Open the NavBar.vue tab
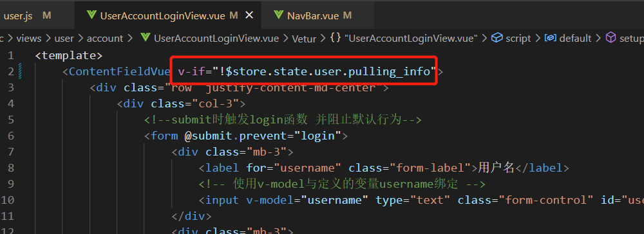This screenshot has height=234, width=644. click(x=313, y=15)
